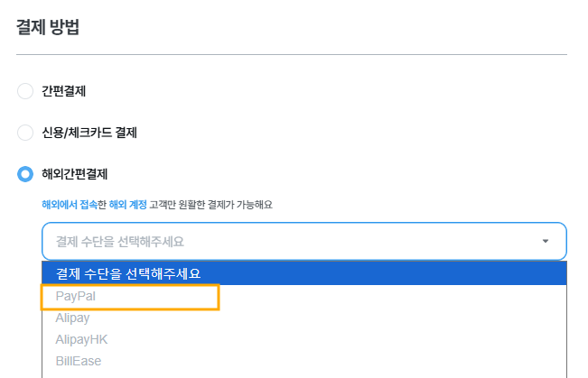Click the selected 해외간편결제 radio button

25,173
